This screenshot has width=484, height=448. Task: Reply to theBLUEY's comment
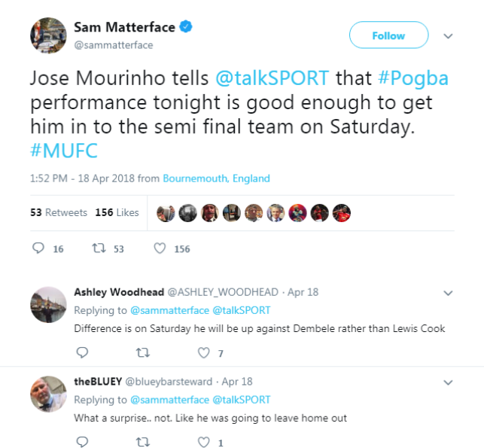coord(83,442)
